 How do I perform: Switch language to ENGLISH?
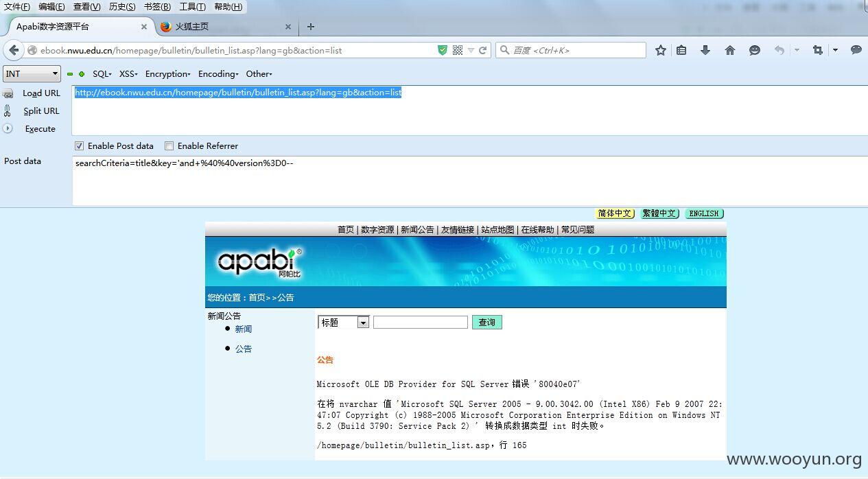(704, 213)
